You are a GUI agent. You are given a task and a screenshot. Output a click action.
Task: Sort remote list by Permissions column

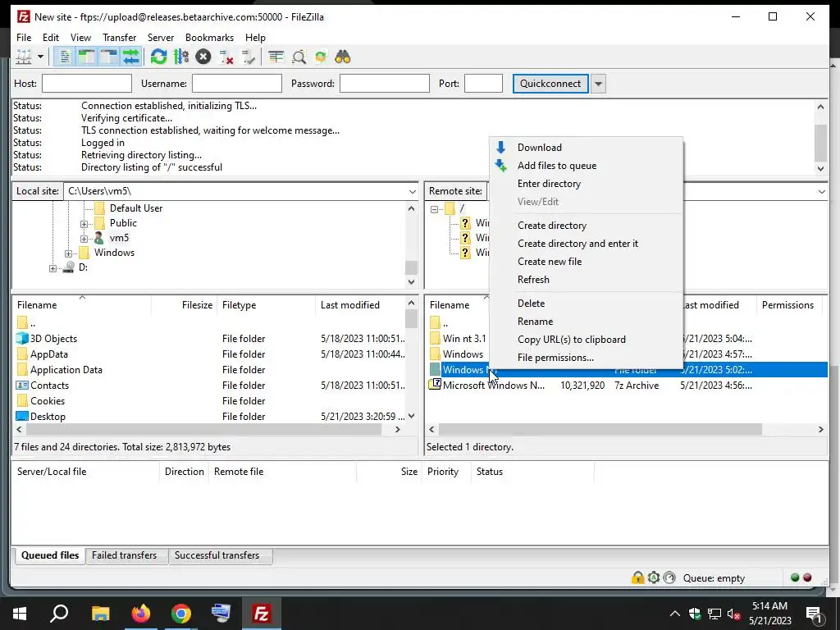[x=787, y=305]
